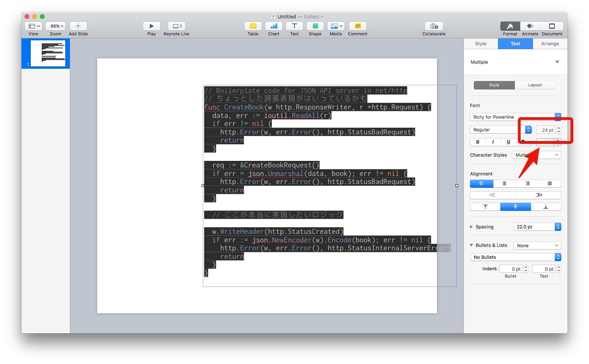Select the Text tab in inspector
589x364 pixels.
coord(515,44)
